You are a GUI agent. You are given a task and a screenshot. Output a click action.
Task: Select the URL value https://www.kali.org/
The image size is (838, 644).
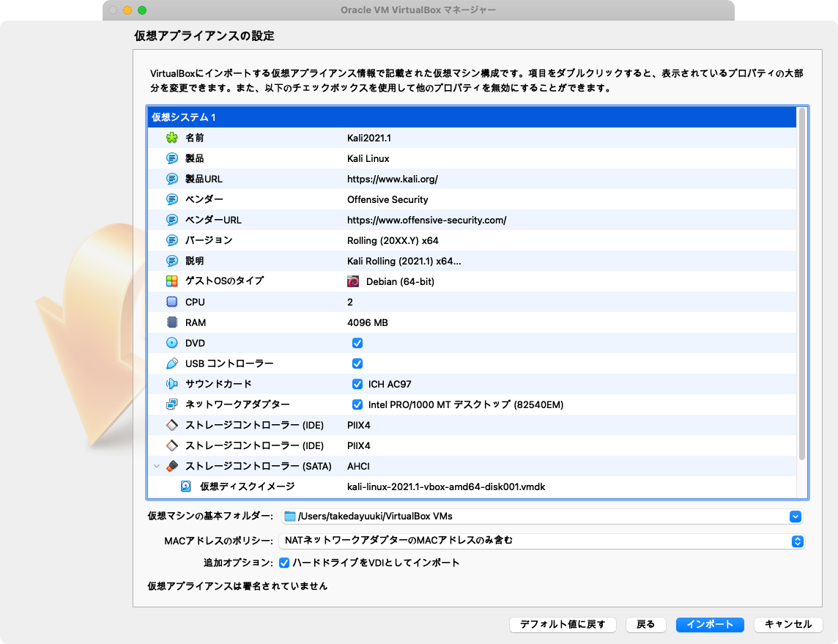393,179
